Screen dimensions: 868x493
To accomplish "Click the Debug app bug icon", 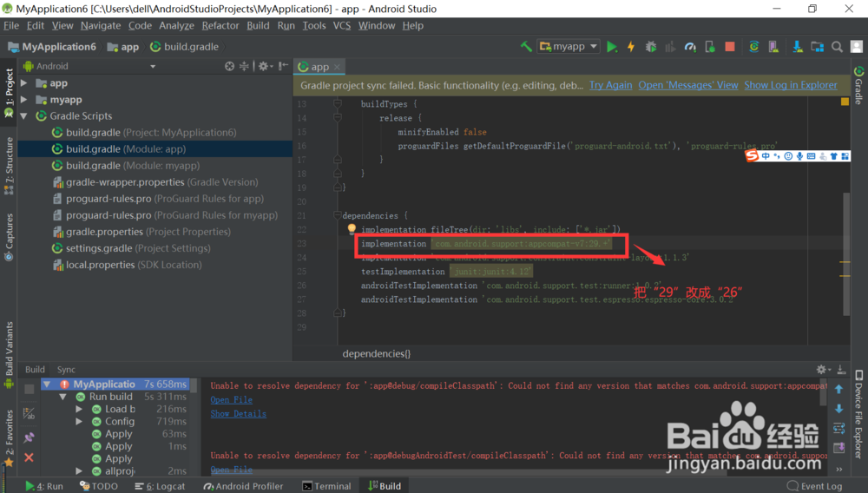I will tap(651, 47).
